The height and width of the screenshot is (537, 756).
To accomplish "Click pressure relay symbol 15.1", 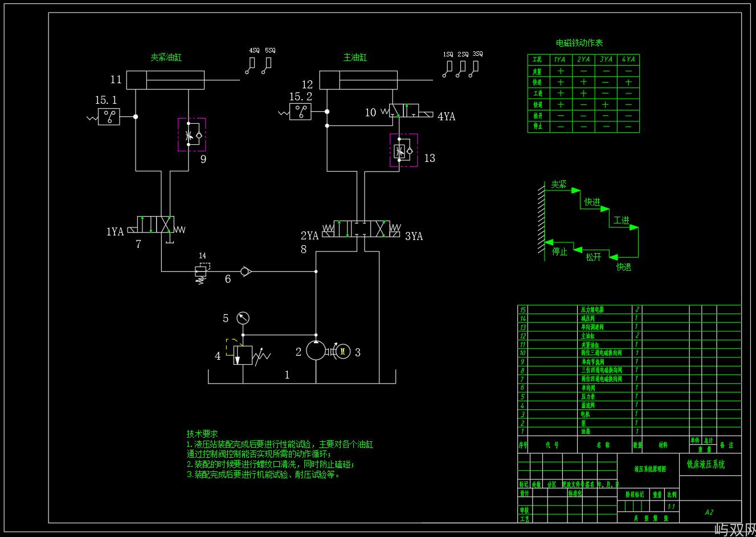I will point(109,116).
